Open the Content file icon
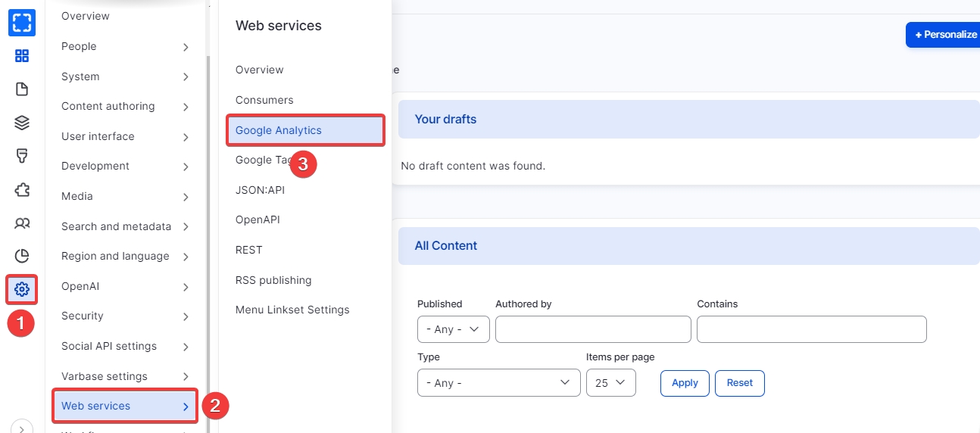The image size is (980, 433). click(x=22, y=89)
